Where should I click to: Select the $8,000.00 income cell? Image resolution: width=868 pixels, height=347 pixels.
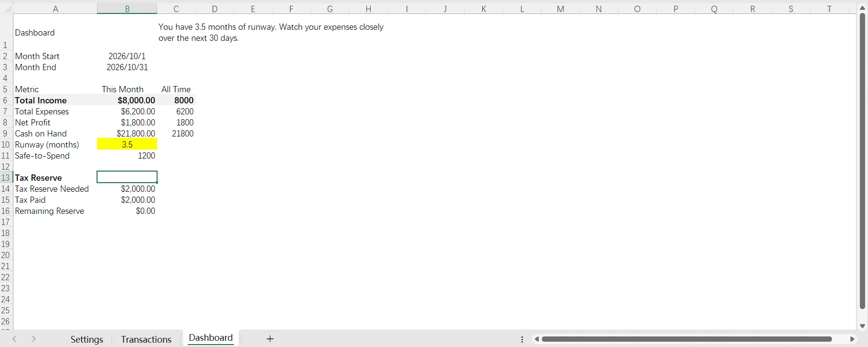pyautogui.click(x=127, y=100)
